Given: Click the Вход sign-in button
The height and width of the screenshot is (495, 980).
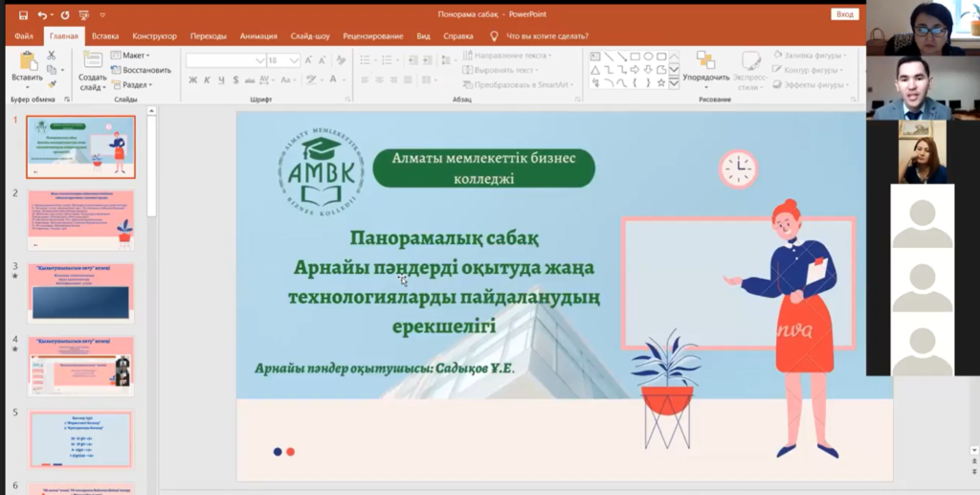Looking at the screenshot, I should (844, 14).
